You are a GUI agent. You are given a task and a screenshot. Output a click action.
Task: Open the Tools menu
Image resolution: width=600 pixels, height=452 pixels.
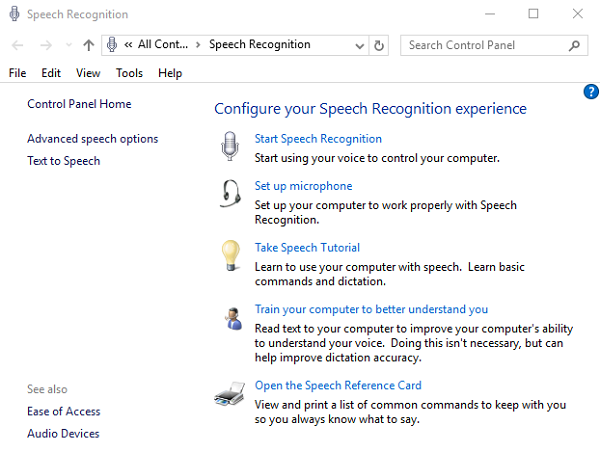pos(129,73)
